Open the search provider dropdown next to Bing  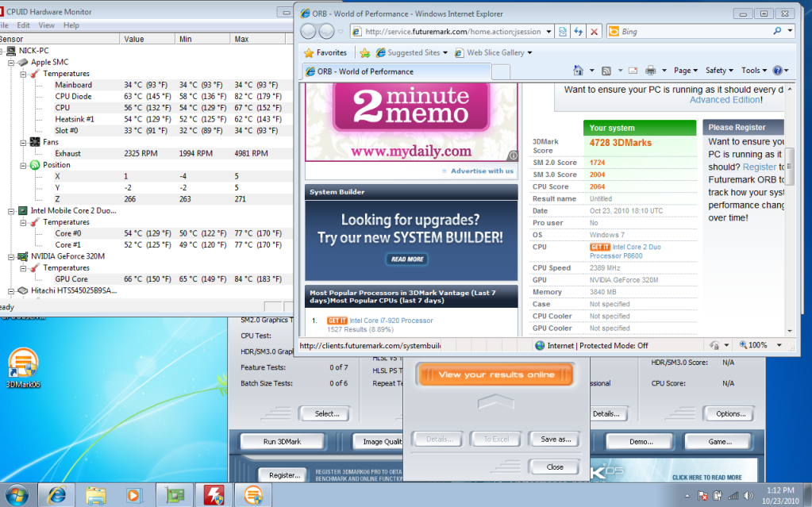tap(790, 31)
